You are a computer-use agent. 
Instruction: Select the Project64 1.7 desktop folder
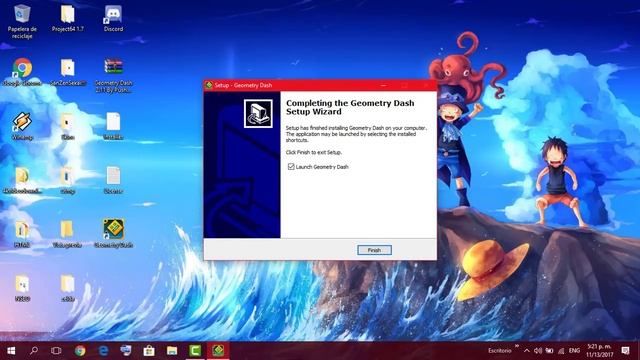click(x=68, y=18)
